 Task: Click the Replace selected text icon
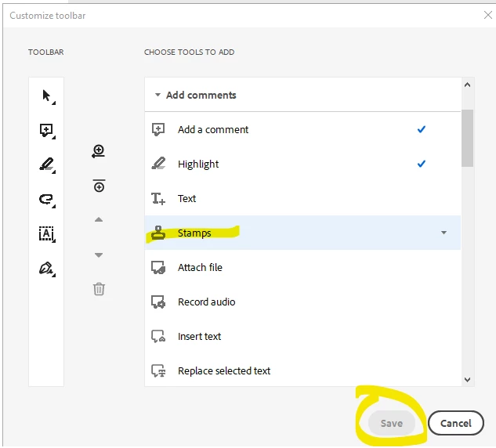[x=158, y=371]
